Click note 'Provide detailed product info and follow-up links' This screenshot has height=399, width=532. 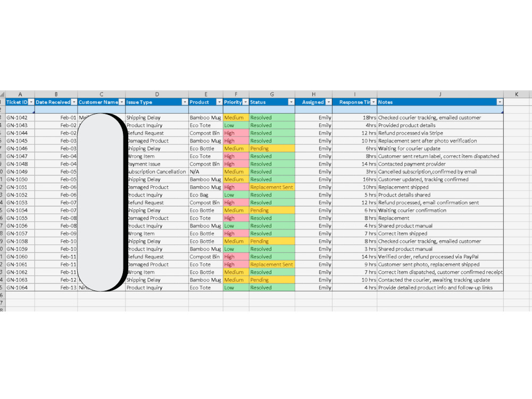click(x=435, y=288)
